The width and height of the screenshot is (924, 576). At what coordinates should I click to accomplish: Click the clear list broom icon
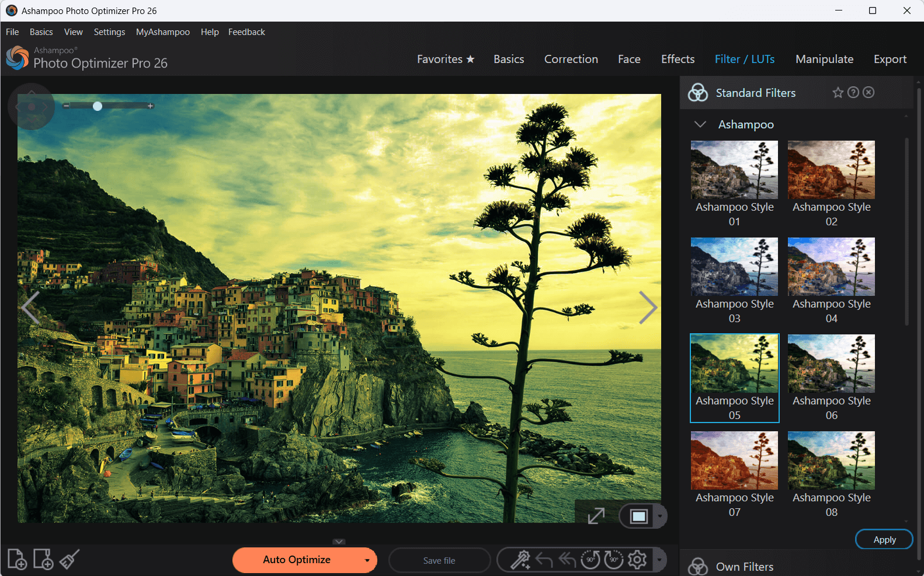point(70,559)
